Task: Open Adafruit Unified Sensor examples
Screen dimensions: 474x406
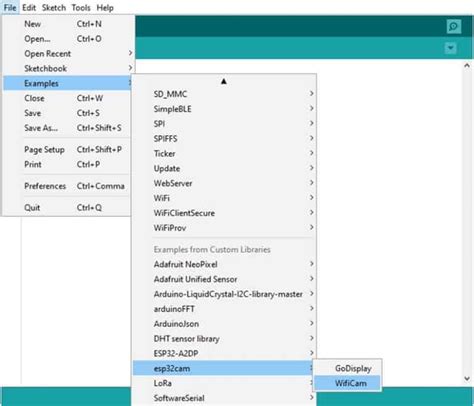Action: click(x=224, y=279)
